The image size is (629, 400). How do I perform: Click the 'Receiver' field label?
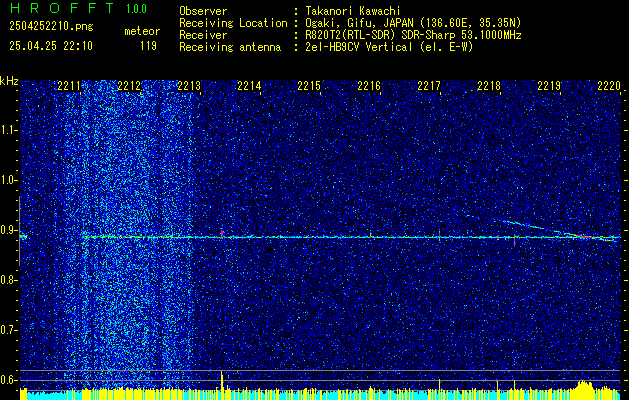pos(203,35)
